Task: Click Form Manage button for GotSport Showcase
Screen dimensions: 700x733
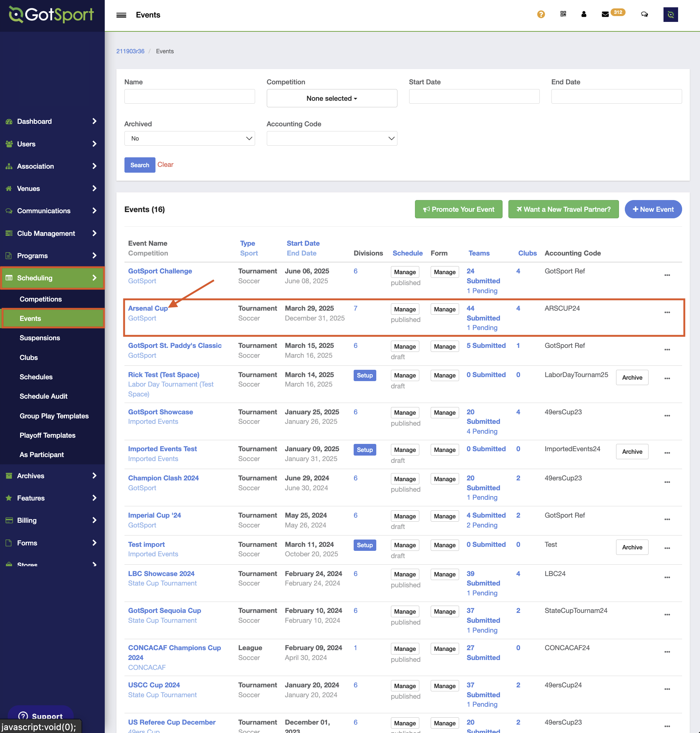Action: (x=445, y=413)
